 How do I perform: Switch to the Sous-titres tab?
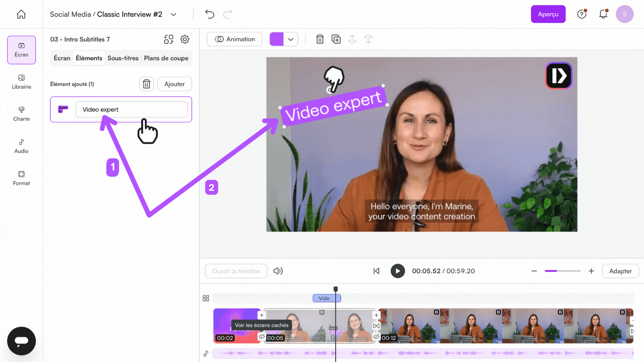[x=123, y=58]
